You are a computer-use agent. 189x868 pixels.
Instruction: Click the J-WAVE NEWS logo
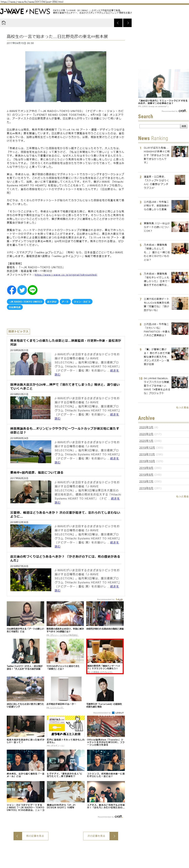point(25,11)
